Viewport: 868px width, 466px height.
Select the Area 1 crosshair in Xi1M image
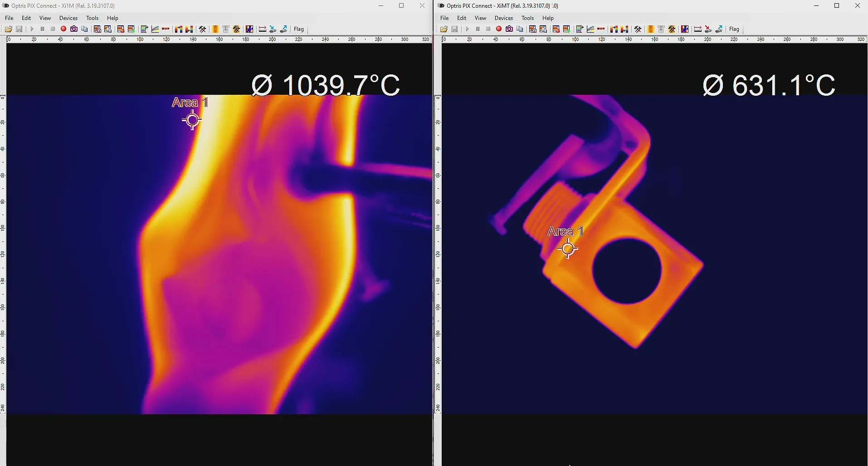pyautogui.click(x=192, y=120)
